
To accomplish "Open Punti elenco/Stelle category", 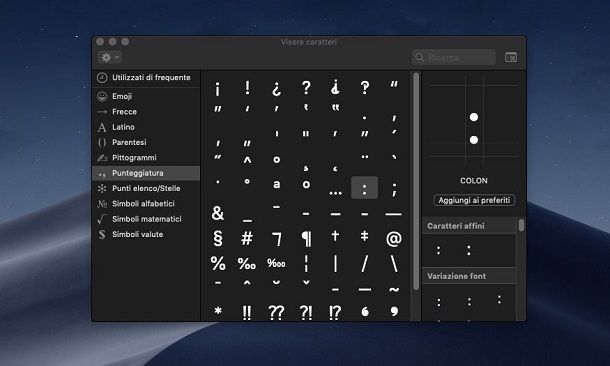I will (x=146, y=188).
